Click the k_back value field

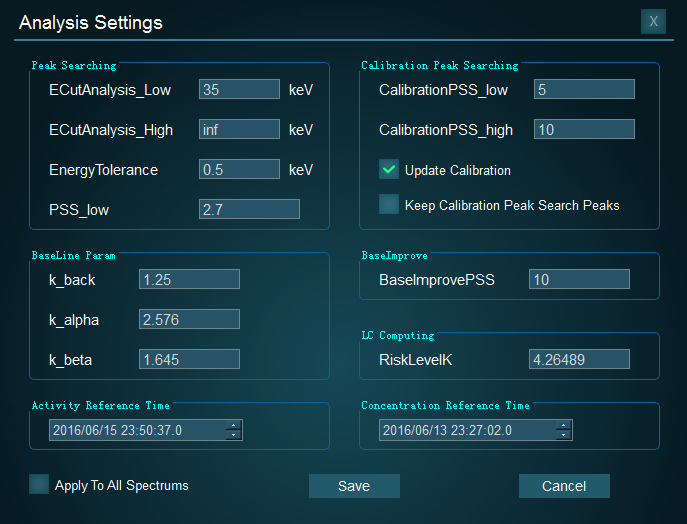tap(189, 279)
